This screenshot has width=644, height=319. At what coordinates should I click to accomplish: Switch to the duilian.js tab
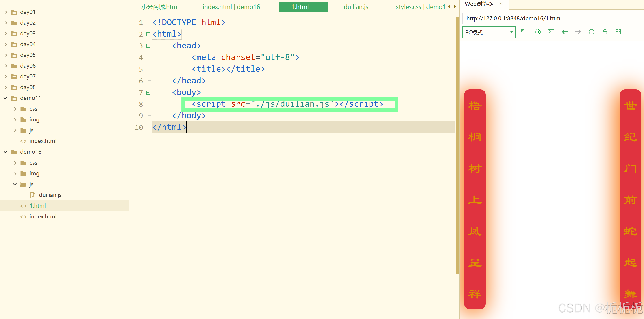pyautogui.click(x=356, y=7)
